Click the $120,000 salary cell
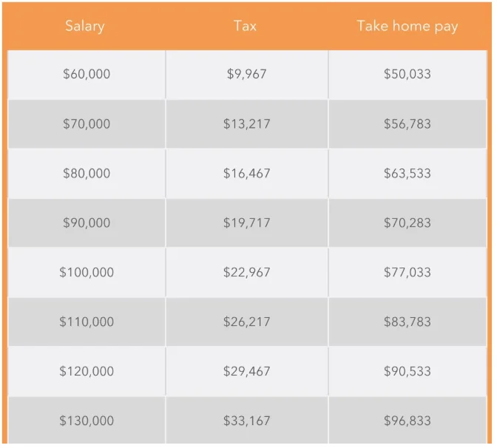 (x=87, y=371)
